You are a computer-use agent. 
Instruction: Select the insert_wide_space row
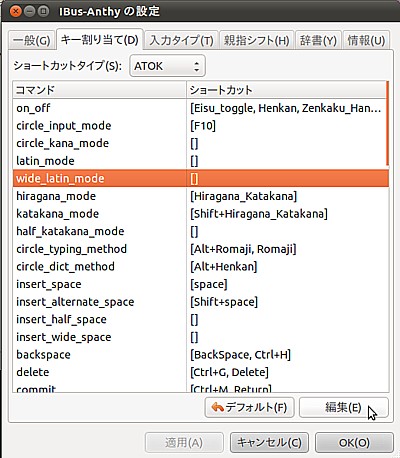tap(201, 337)
